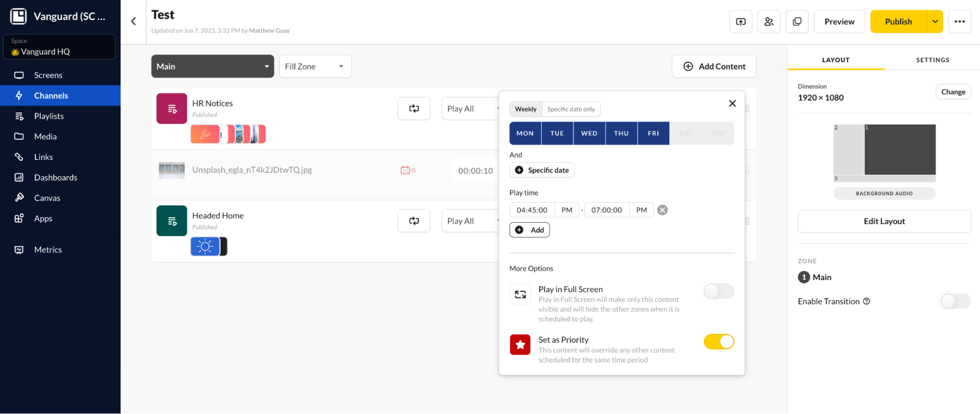Select the Specific date only tab
980x414 pixels.
coord(571,109)
